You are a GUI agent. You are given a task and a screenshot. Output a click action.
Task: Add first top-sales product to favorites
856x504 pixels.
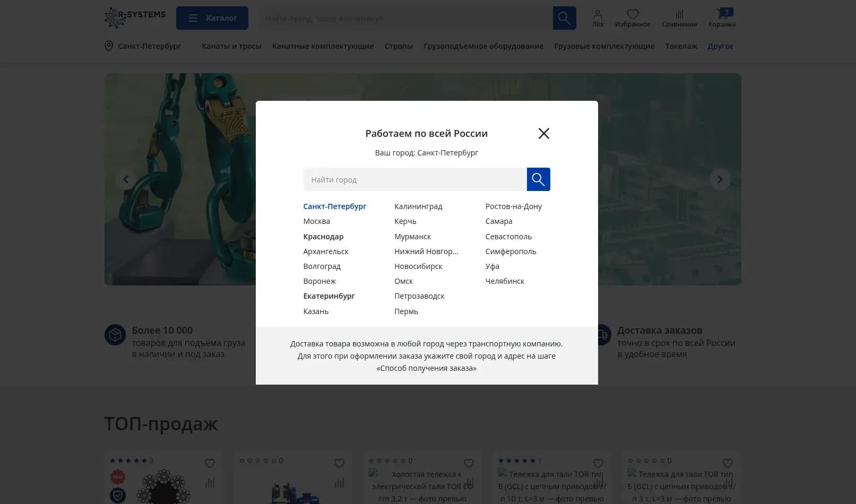[210, 463]
